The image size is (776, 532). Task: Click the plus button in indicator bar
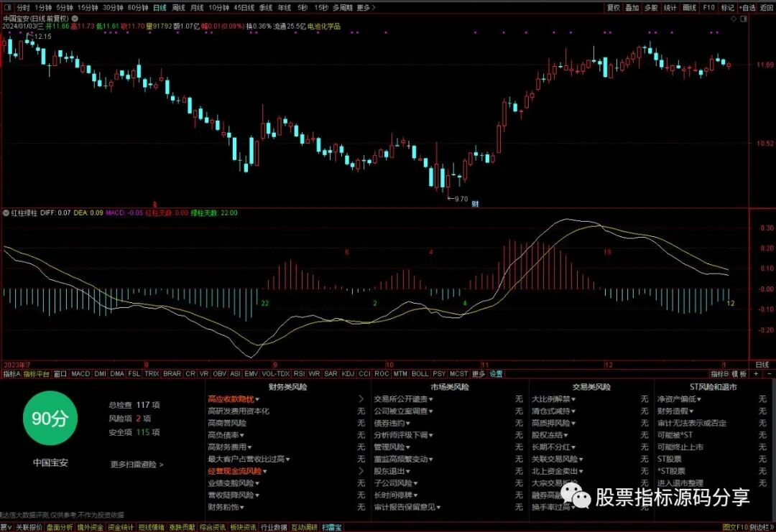pos(756,374)
